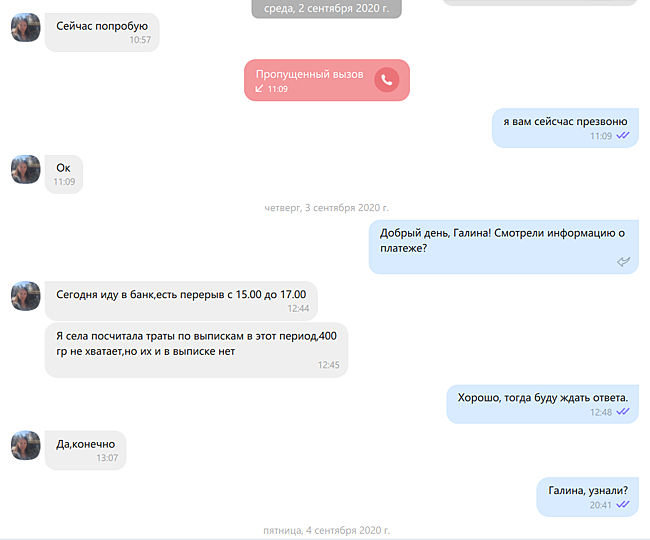
Task: Click the missed call arrow icon at 11:09
Action: [x=259, y=88]
